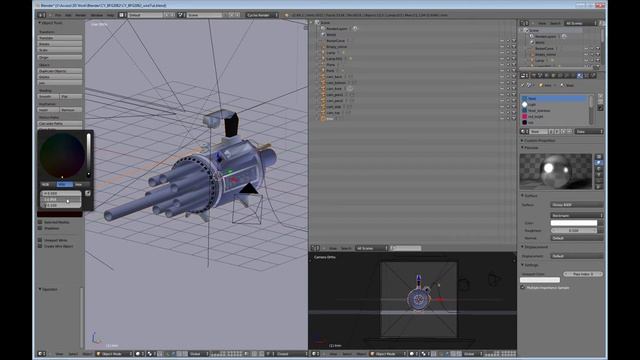The image size is (640, 360).
Task: Click the material browse icon beside name field
Action: click(524, 131)
